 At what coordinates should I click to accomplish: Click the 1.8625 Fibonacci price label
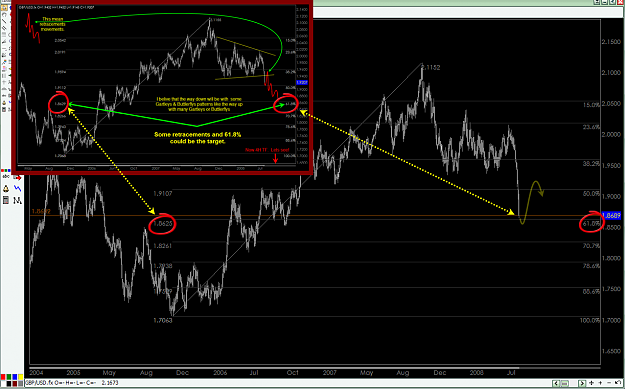[163, 224]
